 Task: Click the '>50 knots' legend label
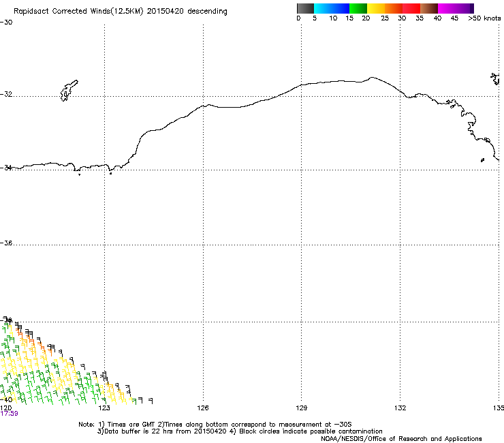pos(484,18)
